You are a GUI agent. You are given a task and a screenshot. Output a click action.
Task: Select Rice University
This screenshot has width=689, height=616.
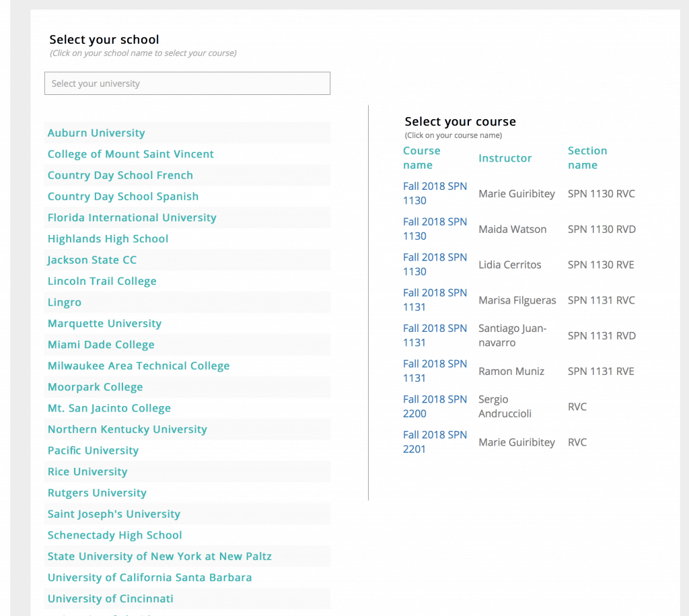pyautogui.click(x=87, y=472)
